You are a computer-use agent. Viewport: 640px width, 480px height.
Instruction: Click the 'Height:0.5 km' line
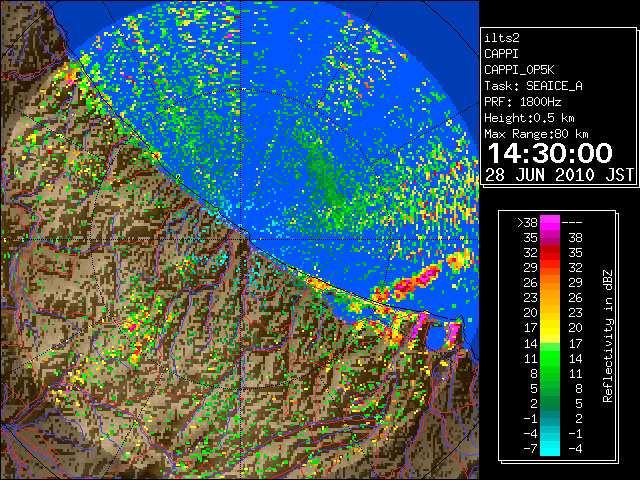(529, 118)
